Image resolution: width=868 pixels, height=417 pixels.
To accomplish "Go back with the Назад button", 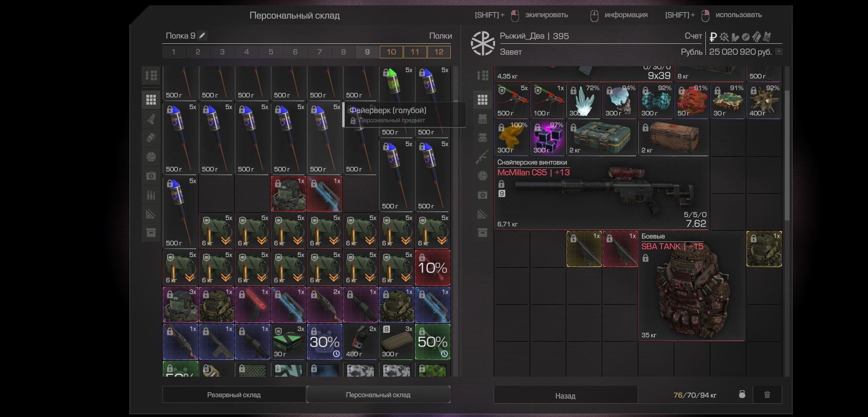I will pyautogui.click(x=566, y=396).
